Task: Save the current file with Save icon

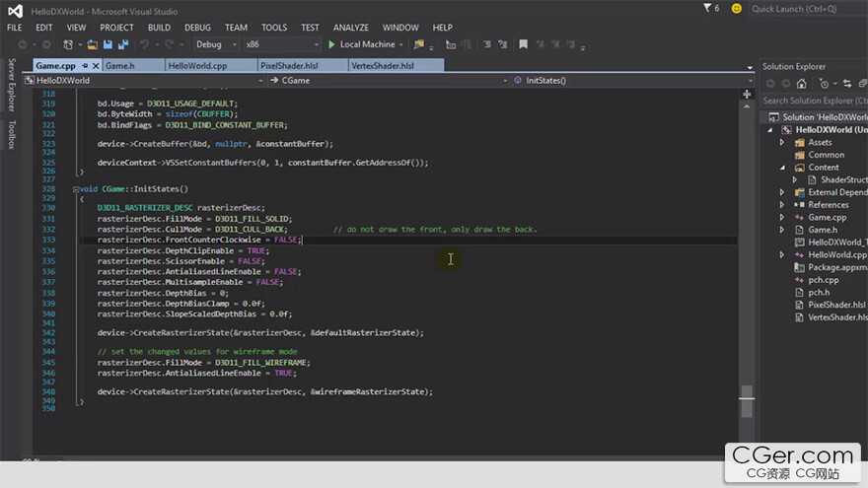Action: (x=108, y=44)
